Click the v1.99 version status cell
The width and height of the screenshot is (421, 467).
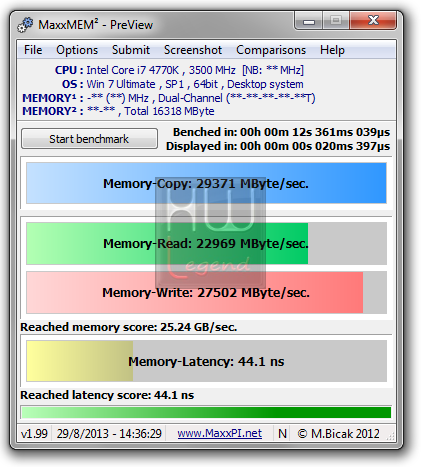point(34,434)
